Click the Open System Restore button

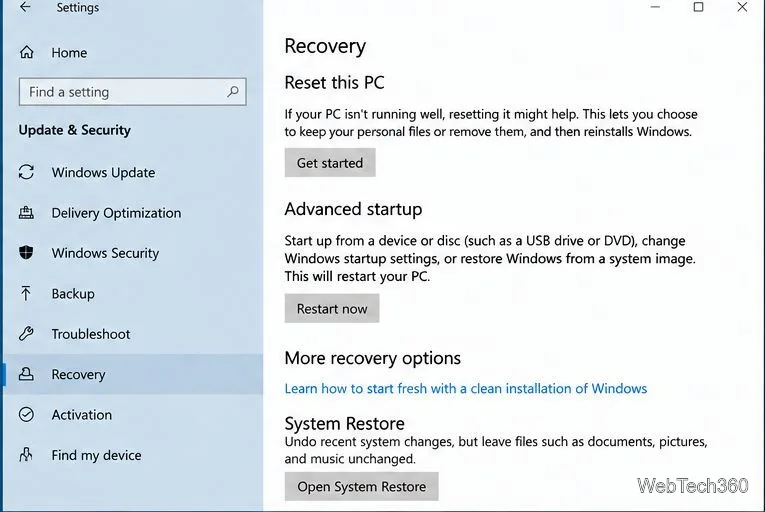point(362,487)
